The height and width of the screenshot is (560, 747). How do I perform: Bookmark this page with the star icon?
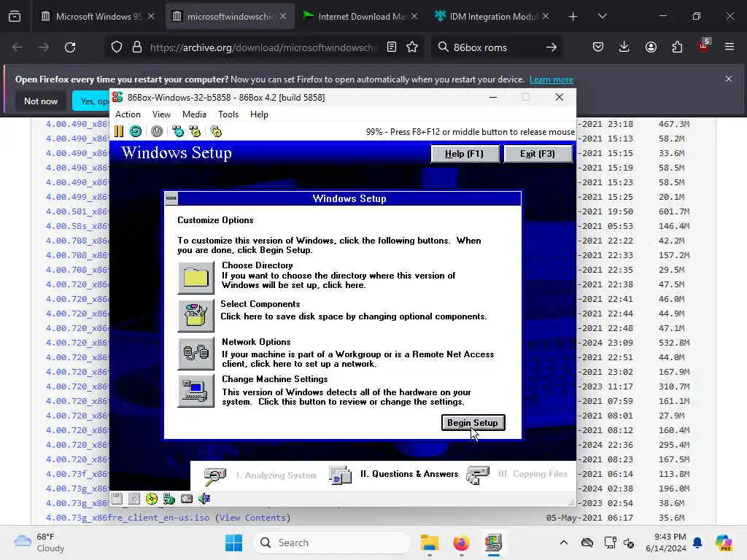tap(412, 47)
